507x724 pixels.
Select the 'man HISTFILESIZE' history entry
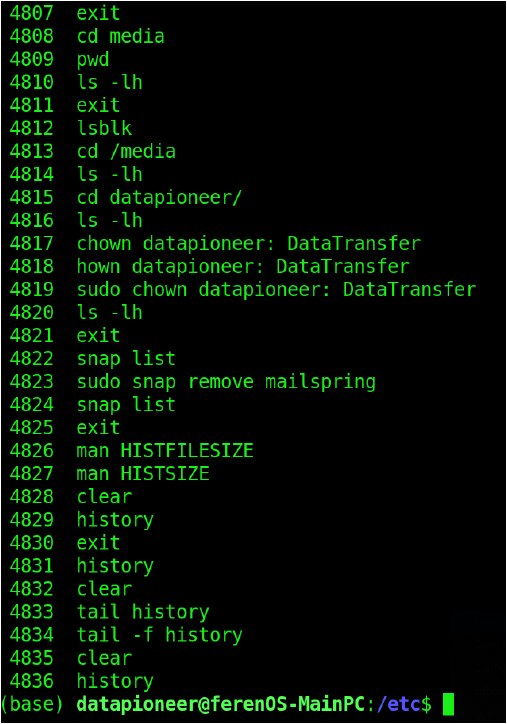click(x=165, y=451)
